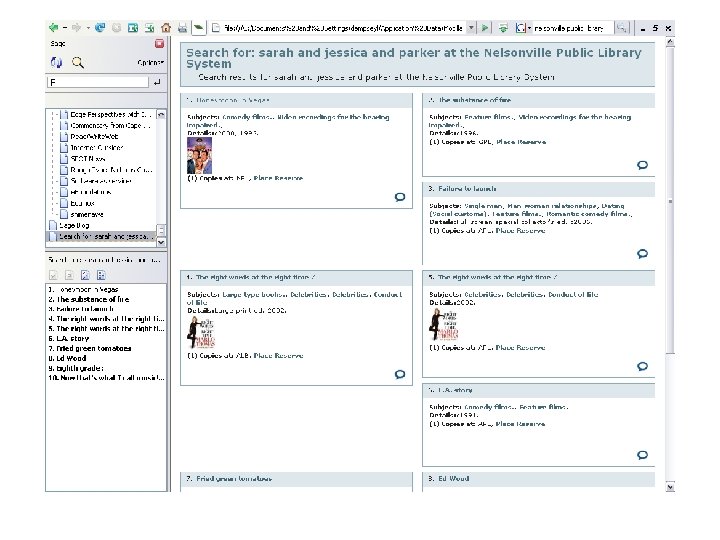Open the Back history dropdown arrow

(65, 28)
